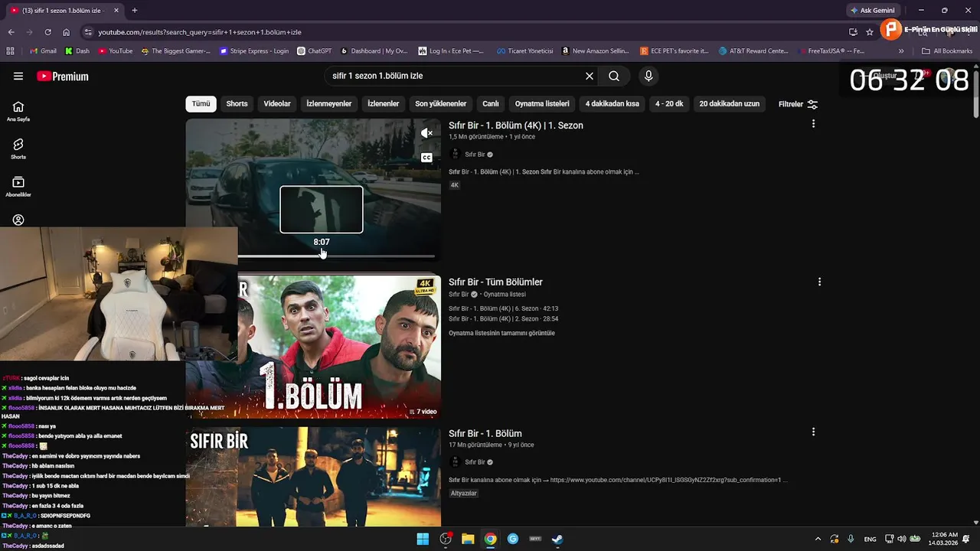Reload the page with the refresh icon
Screen dimensions: 980x551
(x=47, y=32)
